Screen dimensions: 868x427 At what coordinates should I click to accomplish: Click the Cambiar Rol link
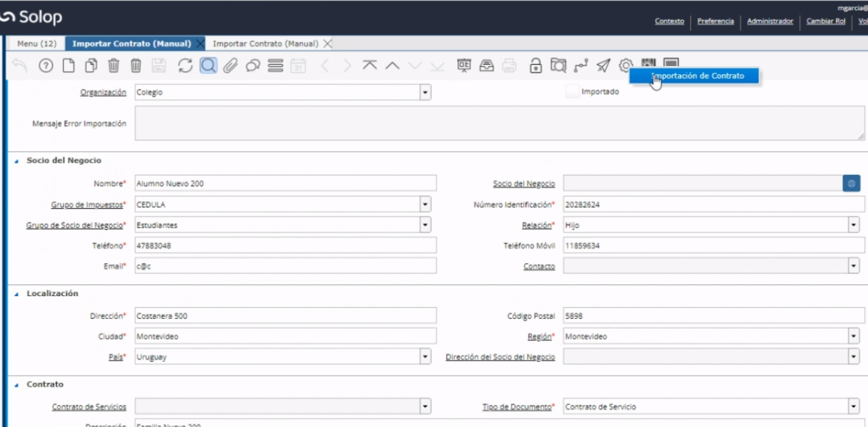point(826,21)
